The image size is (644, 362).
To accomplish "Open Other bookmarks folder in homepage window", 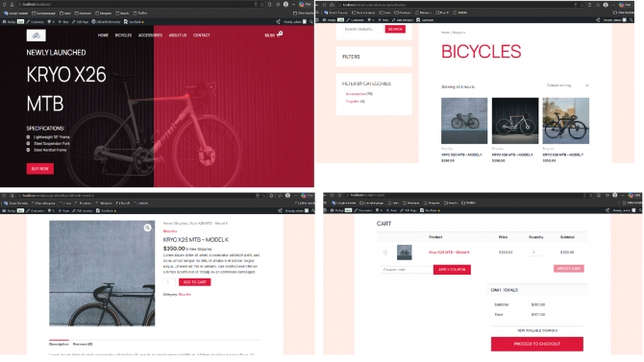I will click(303, 13).
